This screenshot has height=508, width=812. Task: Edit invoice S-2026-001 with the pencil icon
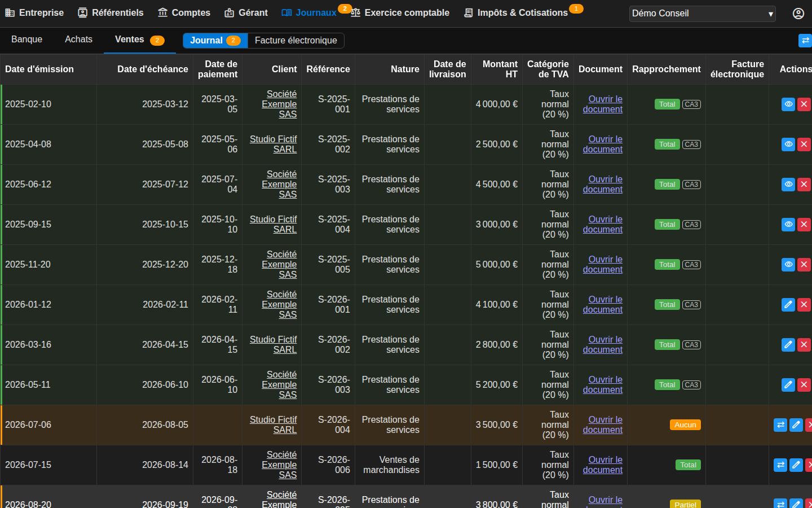coord(788,305)
